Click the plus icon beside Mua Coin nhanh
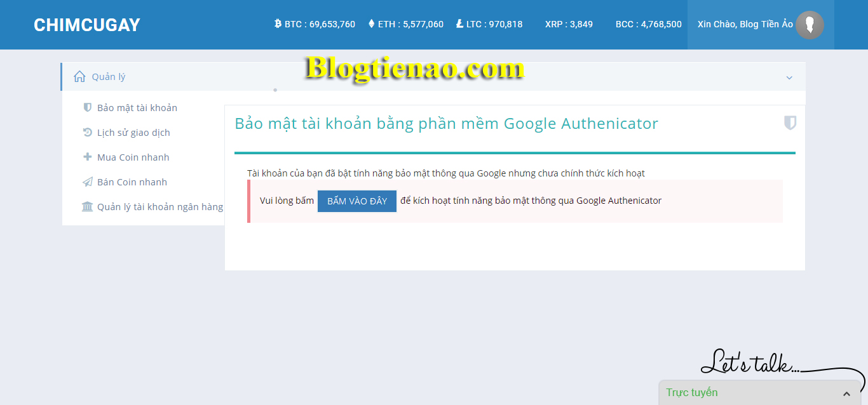868x405 pixels. click(x=88, y=157)
